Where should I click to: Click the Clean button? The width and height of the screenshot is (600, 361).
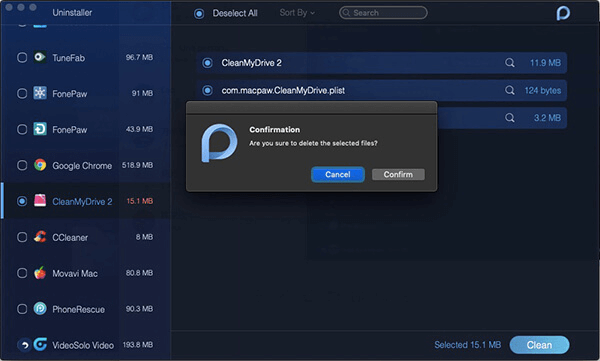pos(539,345)
